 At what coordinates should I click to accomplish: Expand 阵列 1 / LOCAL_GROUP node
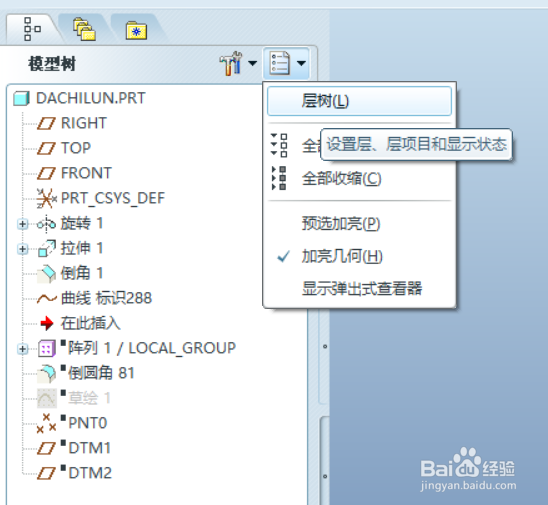23,348
